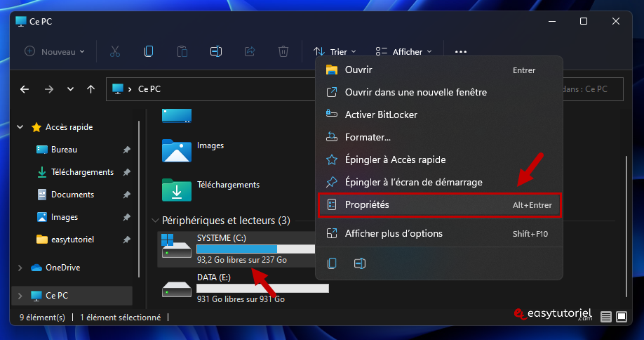Click the address bar breadcrumb chevron

[x=130, y=89]
